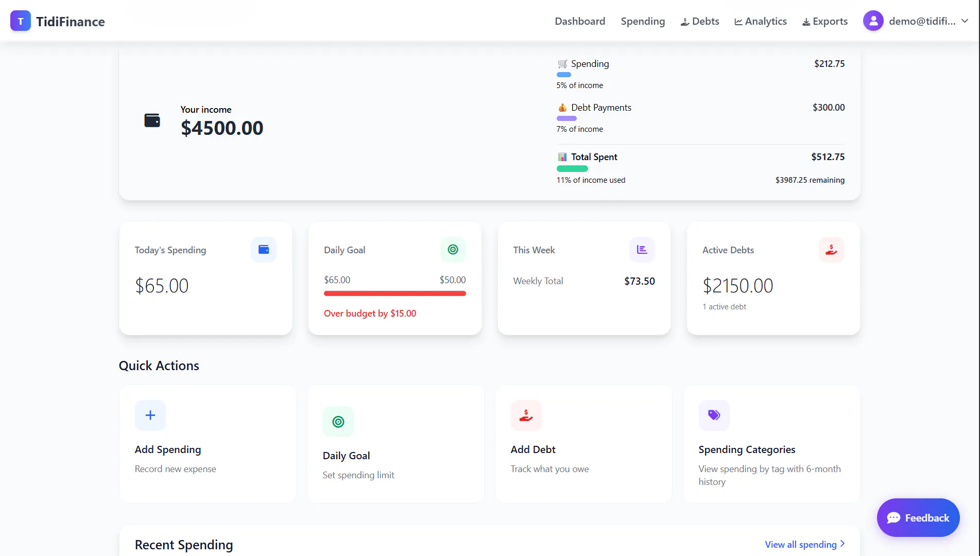Click the Record new expense description
Image resolution: width=980 pixels, height=556 pixels.
[176, 469]
